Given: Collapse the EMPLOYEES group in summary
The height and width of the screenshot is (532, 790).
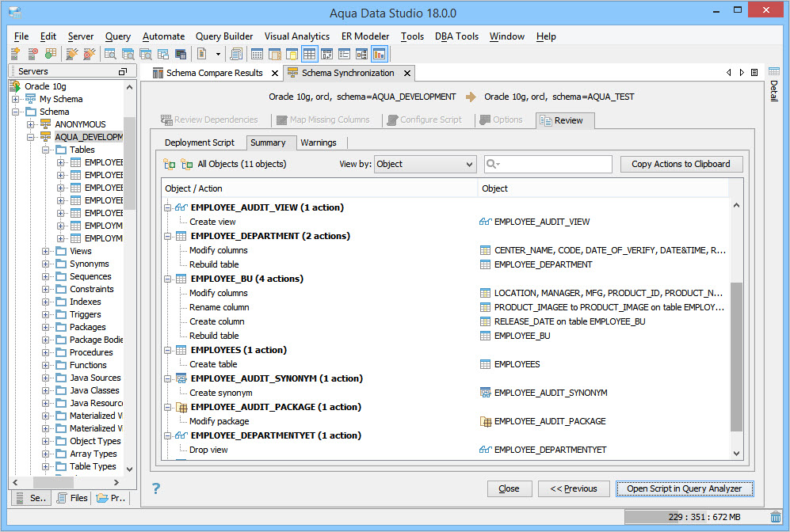Looking at the screenshot, I should pos(168,350).
